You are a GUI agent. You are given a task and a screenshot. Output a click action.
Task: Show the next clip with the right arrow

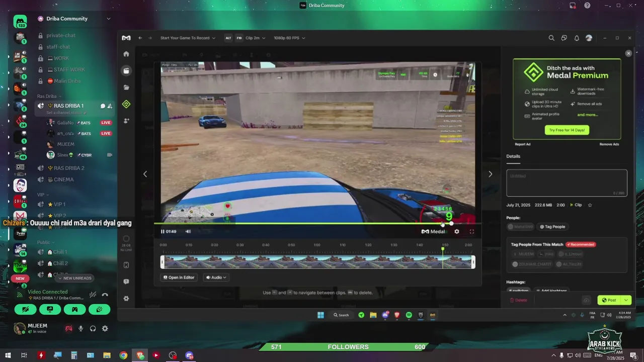click(491, 174)
